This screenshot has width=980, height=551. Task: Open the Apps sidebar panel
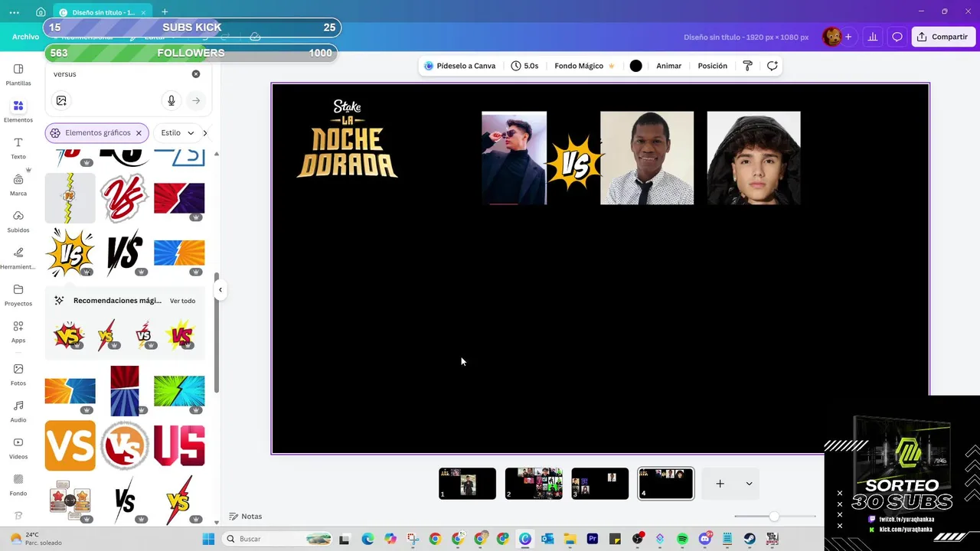[x=18, y=331]
